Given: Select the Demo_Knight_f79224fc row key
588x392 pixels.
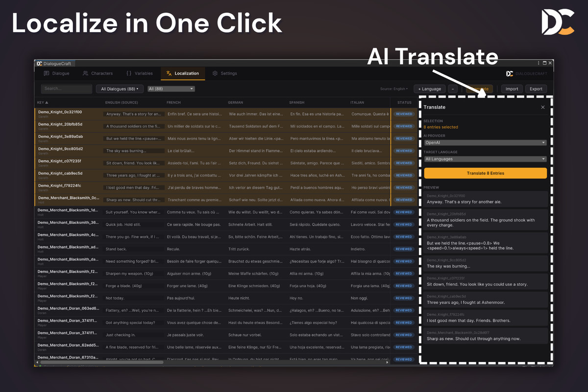Looking at the screenshot, I should coord(59,186).
